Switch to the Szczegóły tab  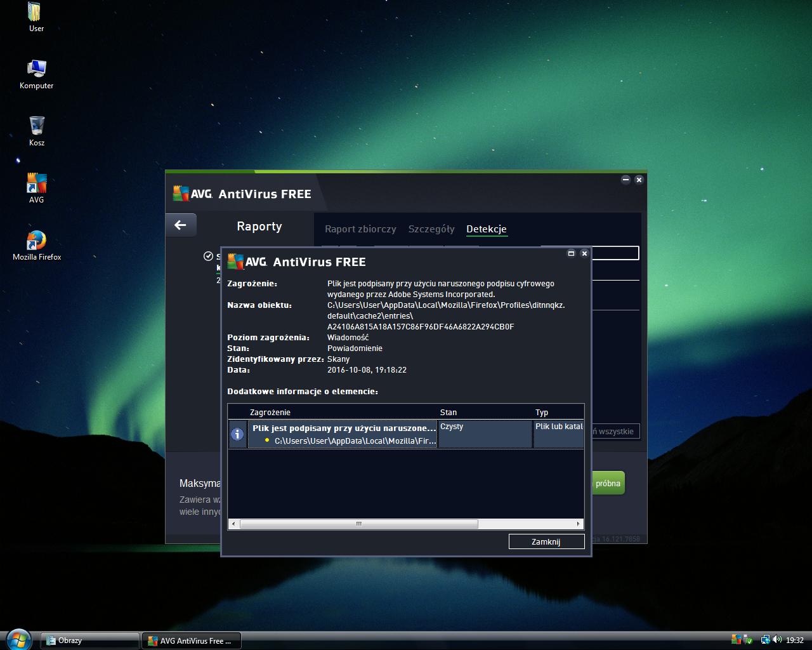(x=431, y=229)
